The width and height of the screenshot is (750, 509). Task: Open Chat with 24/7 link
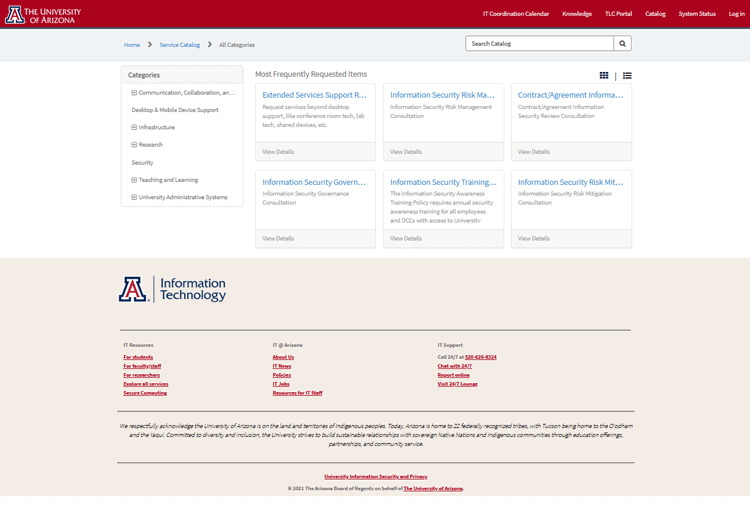coord(454,366)
